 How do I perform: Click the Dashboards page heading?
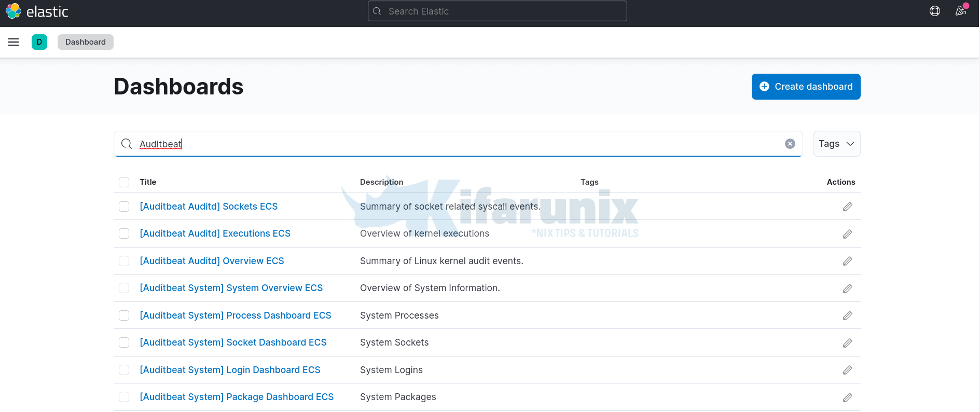(178, 87)
